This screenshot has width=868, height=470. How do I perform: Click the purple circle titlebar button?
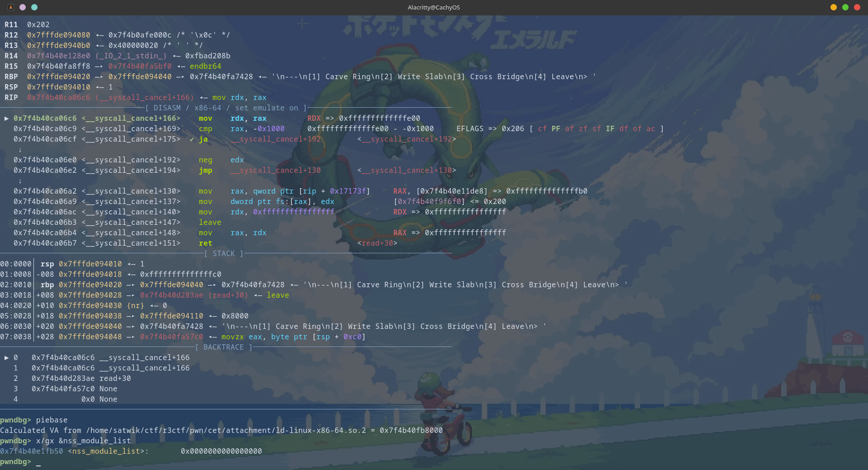pos(23,7)
